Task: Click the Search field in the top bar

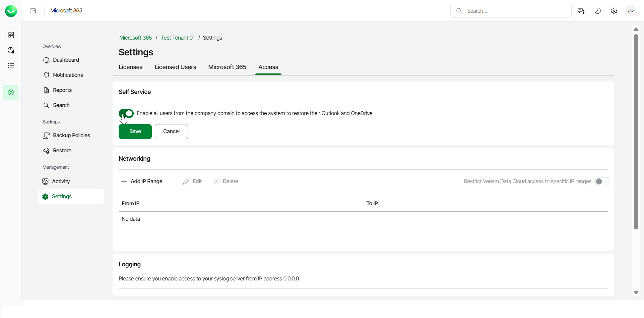Action: click(x=510, y=10)
